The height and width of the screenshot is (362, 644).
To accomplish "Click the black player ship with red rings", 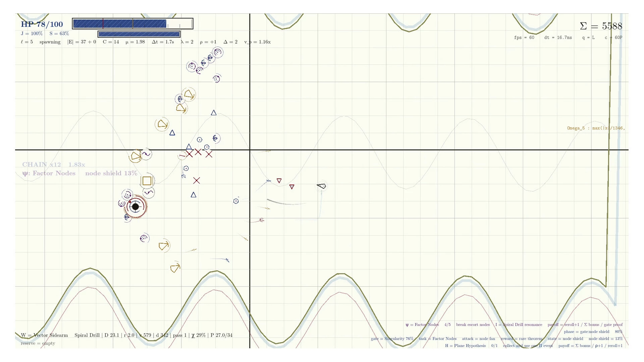I will 136,207.
